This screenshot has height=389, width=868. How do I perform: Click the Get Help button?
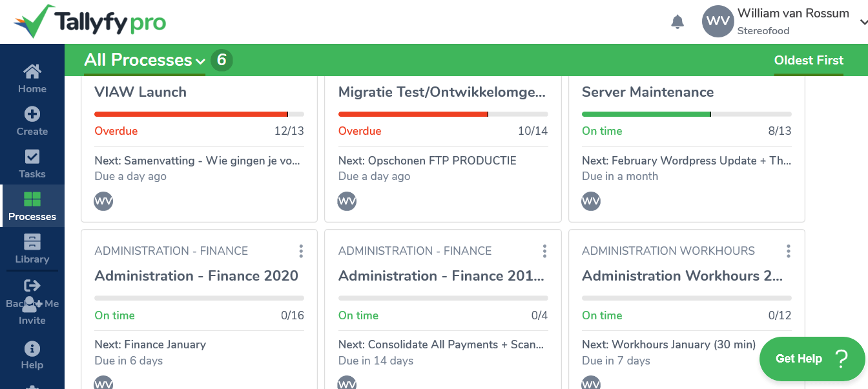pos(812,359)
